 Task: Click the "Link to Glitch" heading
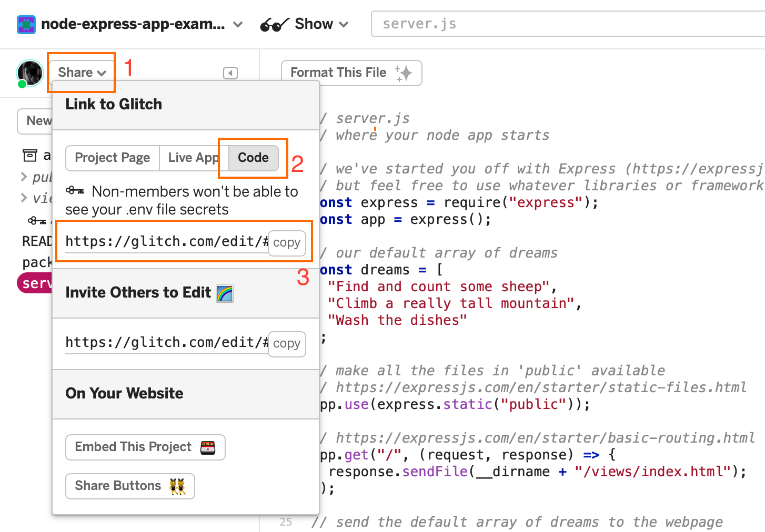tap(114, 104)
